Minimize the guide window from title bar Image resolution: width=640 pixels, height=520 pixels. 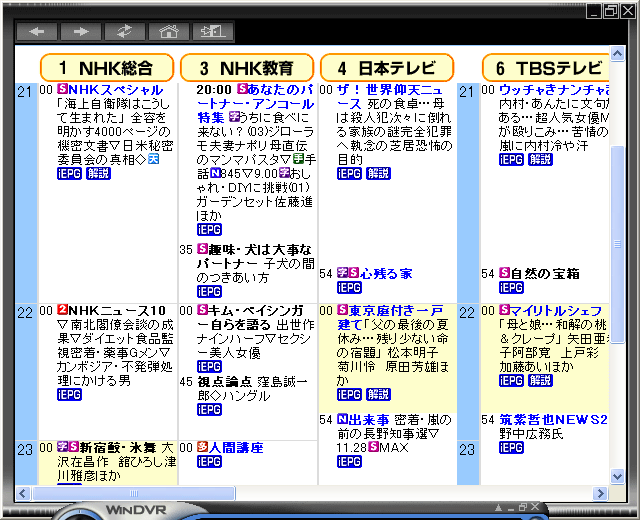click(593, 11)
